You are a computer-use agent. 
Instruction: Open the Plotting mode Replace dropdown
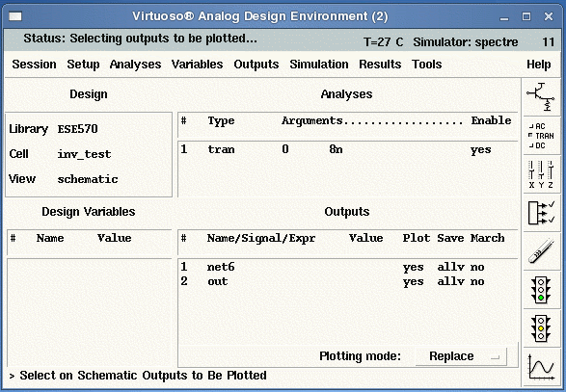pyautogui.click(x=461, y=356)
